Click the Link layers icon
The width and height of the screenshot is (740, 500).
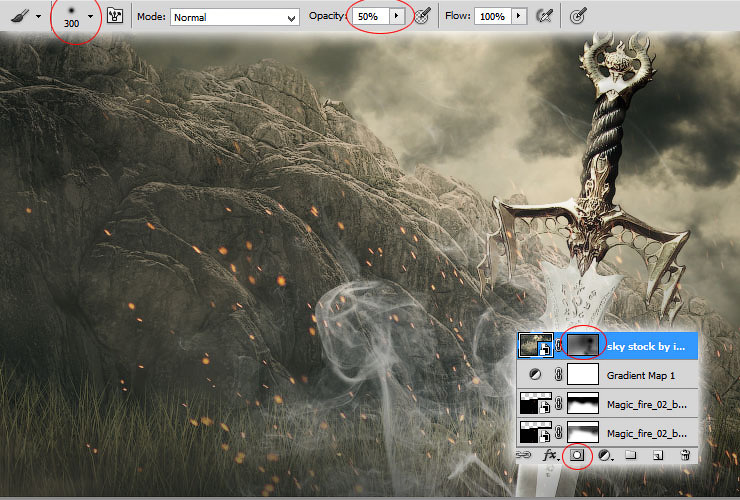pos(523,455)
